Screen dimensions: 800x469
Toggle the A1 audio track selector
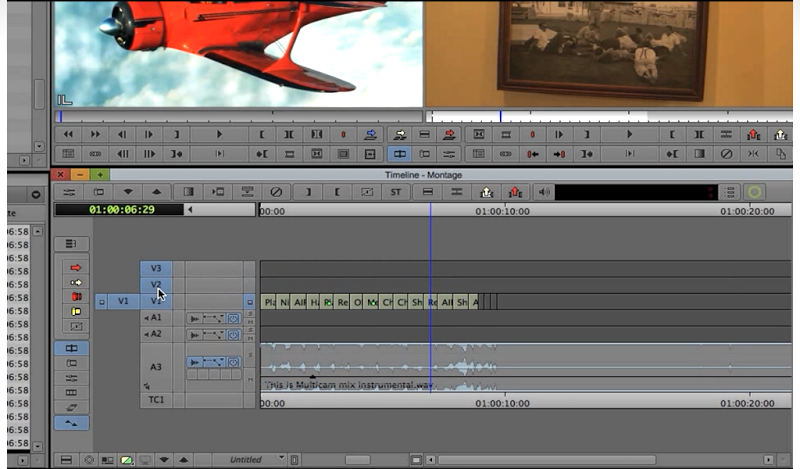[156, 318]
